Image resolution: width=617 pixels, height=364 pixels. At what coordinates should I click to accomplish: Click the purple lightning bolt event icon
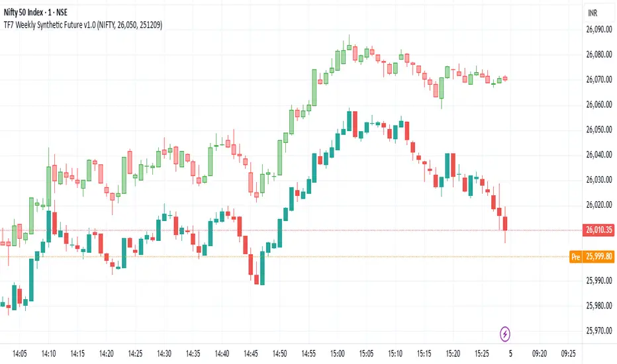tap(506, 332)
